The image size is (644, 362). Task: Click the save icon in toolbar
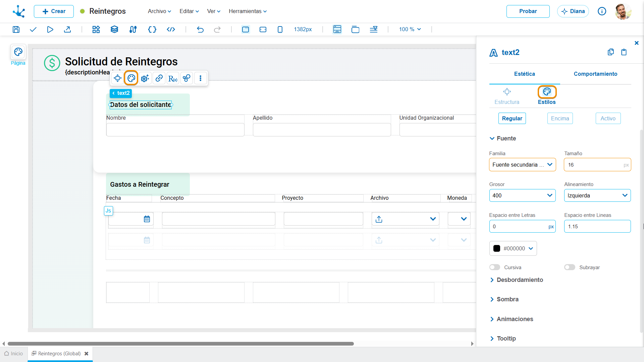pos(16,29)
